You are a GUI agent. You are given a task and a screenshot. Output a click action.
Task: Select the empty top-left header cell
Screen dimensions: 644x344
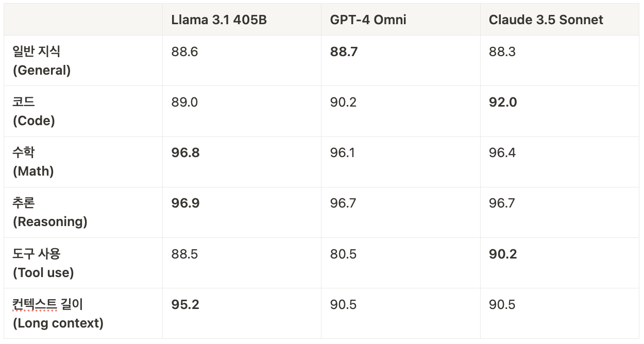click(83, 20)
